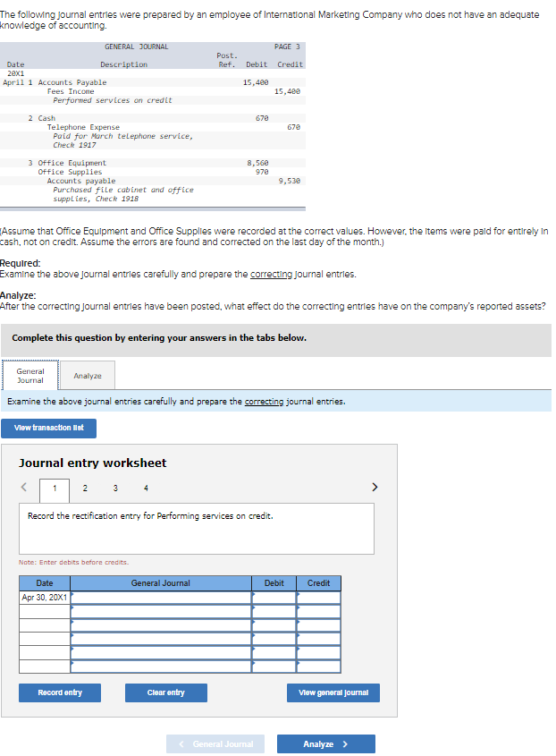Open journal entry worksheet step 4
This screenshot has width=556, height=756.
coord(146,488)
